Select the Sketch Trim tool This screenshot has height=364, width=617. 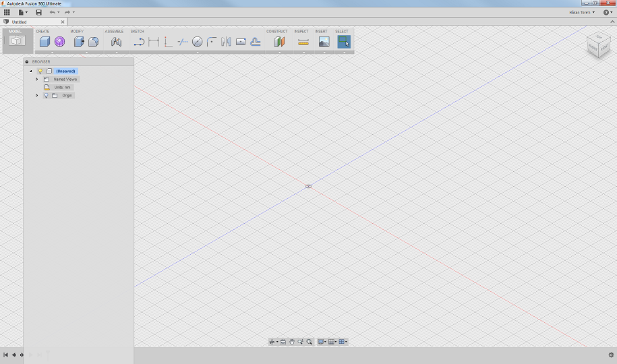(x=183, y=42)
